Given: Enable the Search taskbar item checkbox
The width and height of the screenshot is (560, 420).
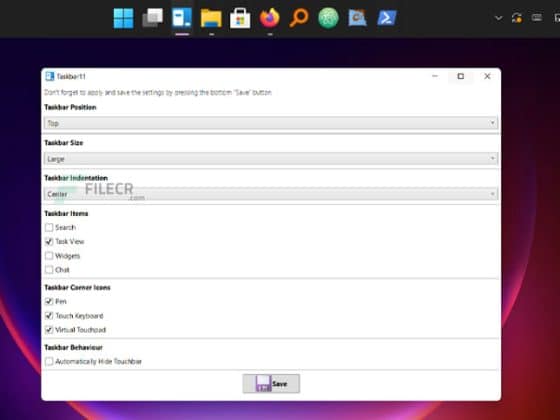Looking at the screenshot, I should coord(49,228).
